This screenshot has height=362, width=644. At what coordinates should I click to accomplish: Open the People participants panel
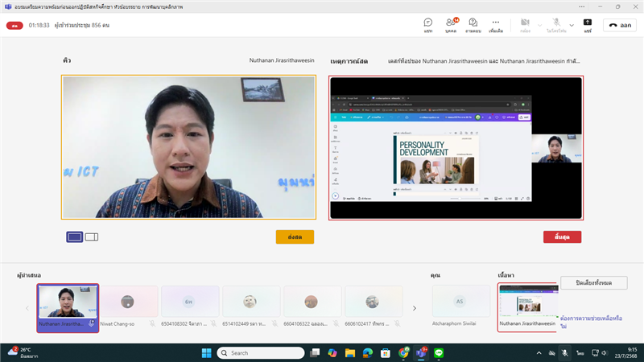(x=451, y=24)
